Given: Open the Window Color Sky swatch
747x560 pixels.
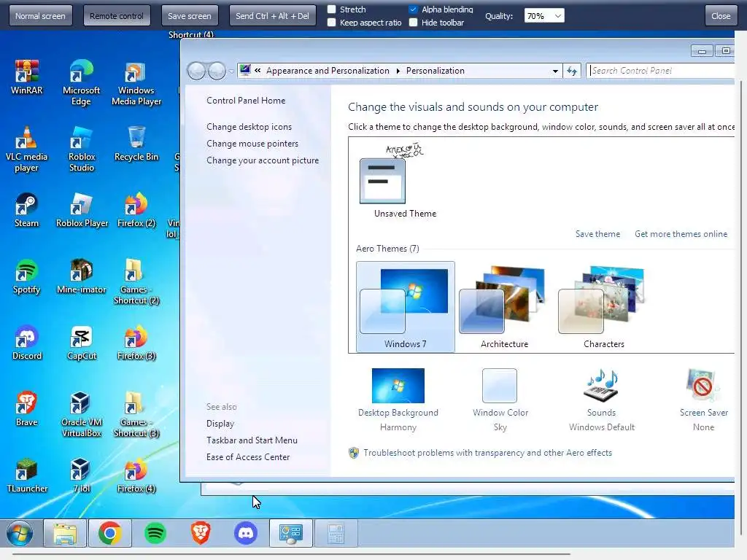Looking at the screenshot, I should (x=500, y=400).
